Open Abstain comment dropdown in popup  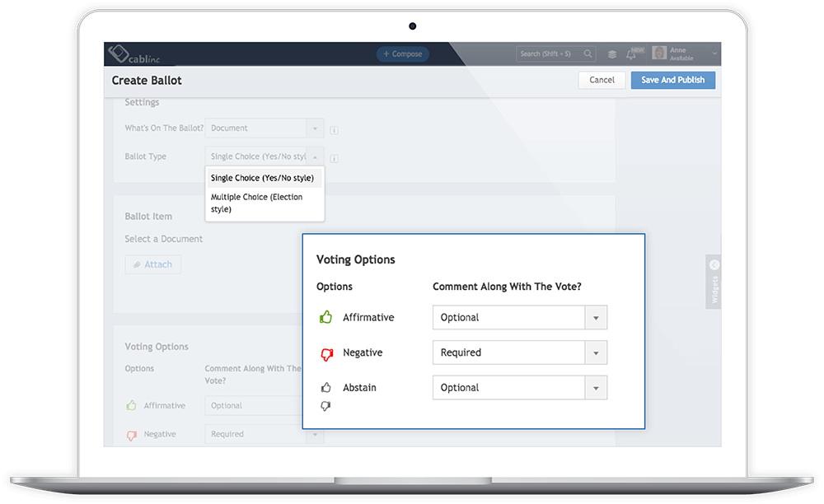520,387
